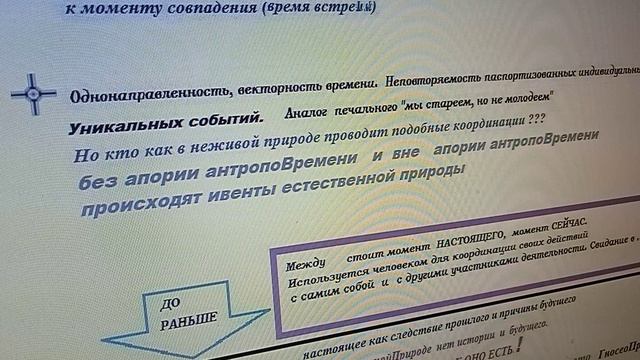
Task: Click the heading line 'к моменту совпадения'
Action: (x=221, y=8)
